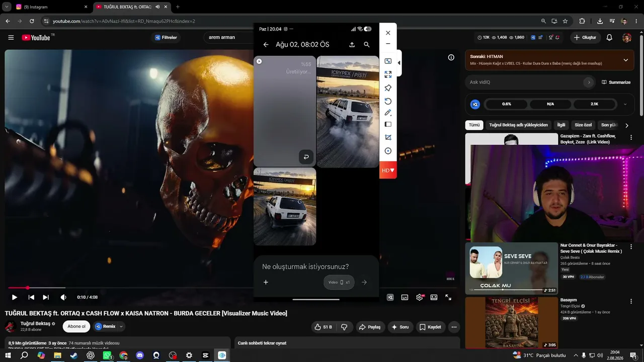
Task: Open the vidIQ Filtreler button
Action: 166,37
